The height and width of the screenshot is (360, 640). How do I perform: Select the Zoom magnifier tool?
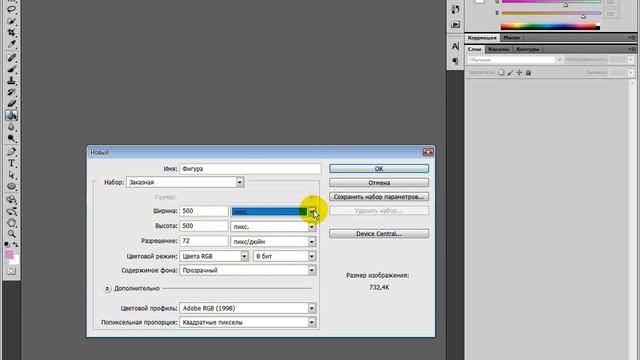coord(11,234)
